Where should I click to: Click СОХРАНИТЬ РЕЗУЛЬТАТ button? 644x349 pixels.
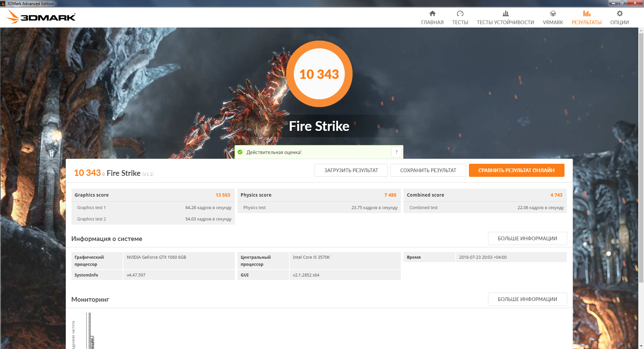[428, 170]
